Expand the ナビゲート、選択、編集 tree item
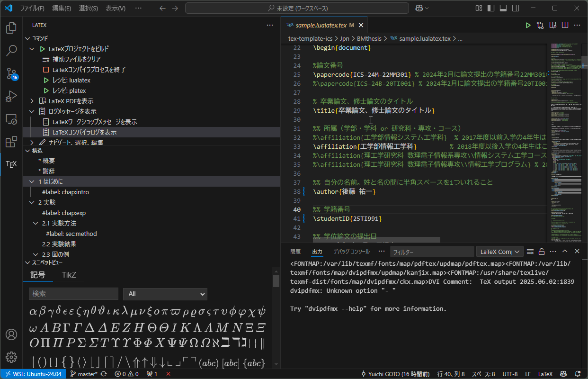Viewport: 588px width, 379px height. pyautogui.click(x=32, y=142)
